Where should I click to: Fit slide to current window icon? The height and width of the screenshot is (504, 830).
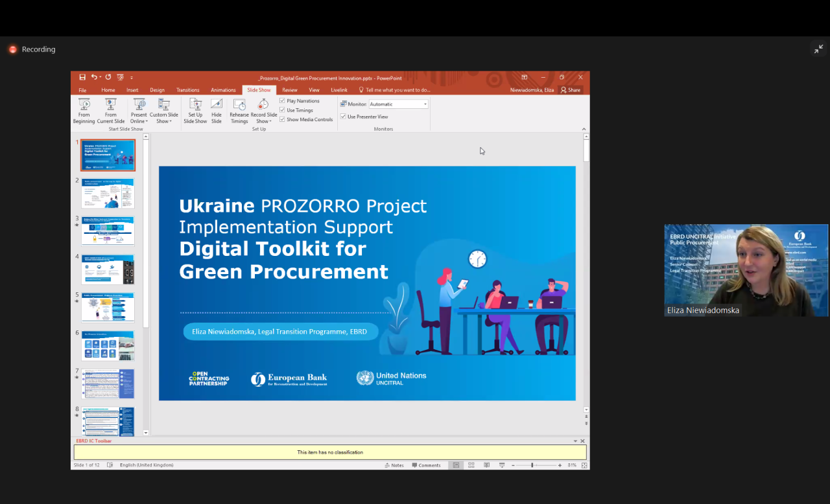tap(584, 465)
